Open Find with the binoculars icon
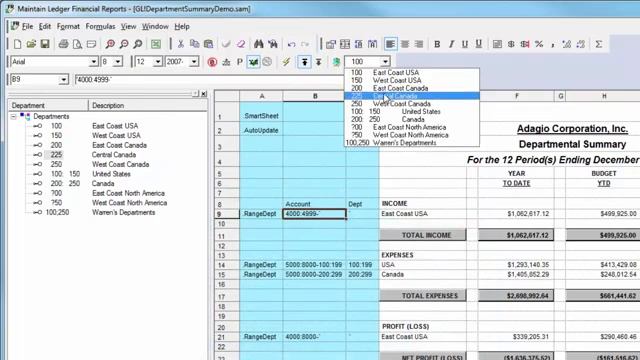This screenshot has height=360, width=640. tap(259, 44)
